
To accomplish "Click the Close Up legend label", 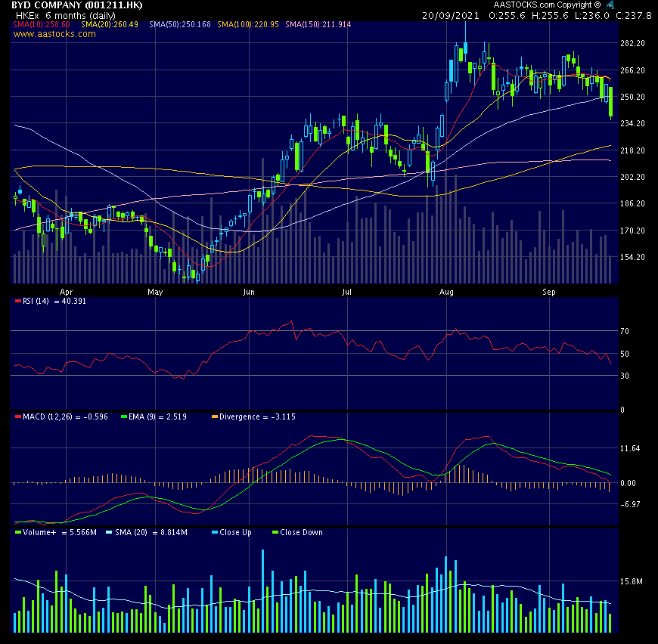I will pos(235,532).
